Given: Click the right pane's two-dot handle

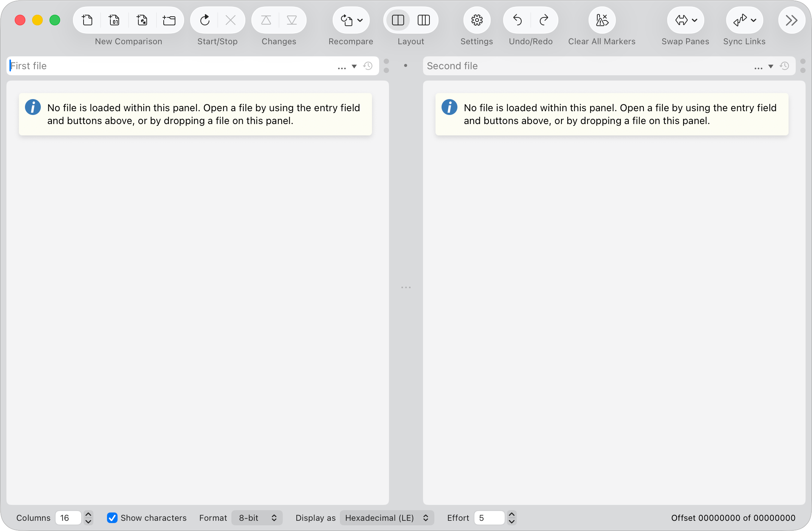Looking at the screenshot, I should 803,66.
